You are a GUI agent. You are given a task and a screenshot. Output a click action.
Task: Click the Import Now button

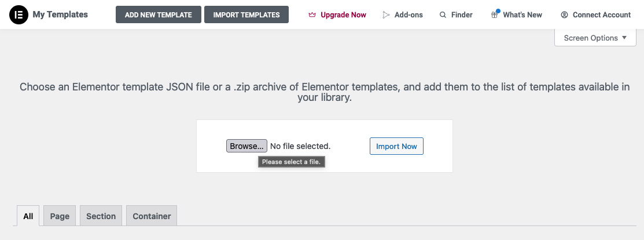396,146
